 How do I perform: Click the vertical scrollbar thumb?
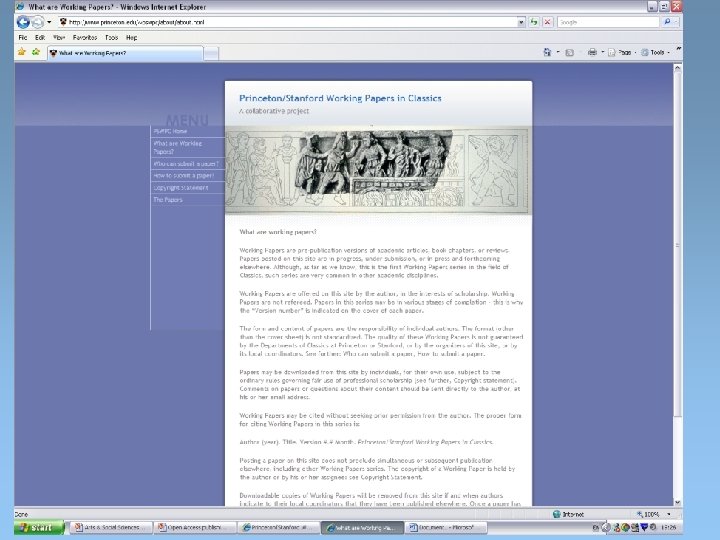pos(677,244)
